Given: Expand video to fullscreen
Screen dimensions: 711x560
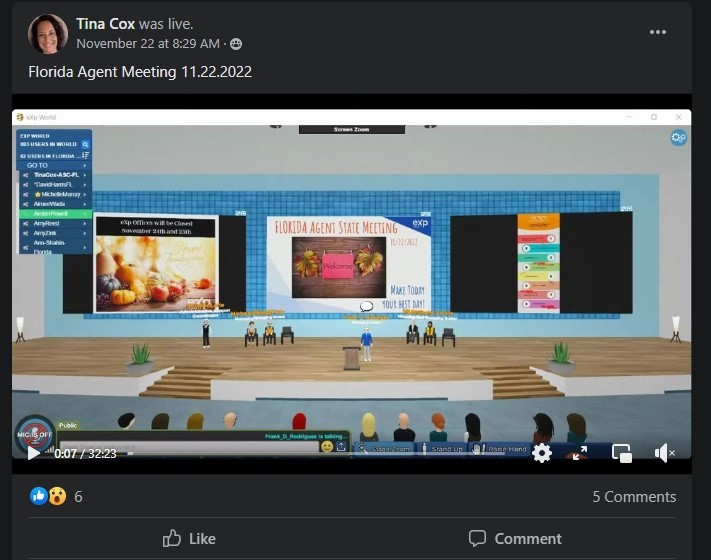Looking at the screenshot, I should (580, 453).
